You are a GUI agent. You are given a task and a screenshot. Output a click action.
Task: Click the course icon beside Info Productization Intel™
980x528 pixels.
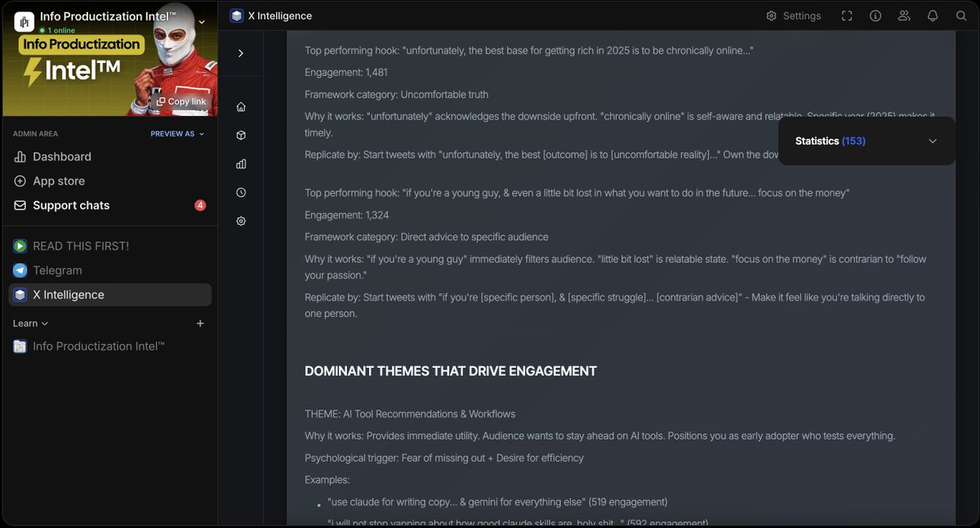20,347
